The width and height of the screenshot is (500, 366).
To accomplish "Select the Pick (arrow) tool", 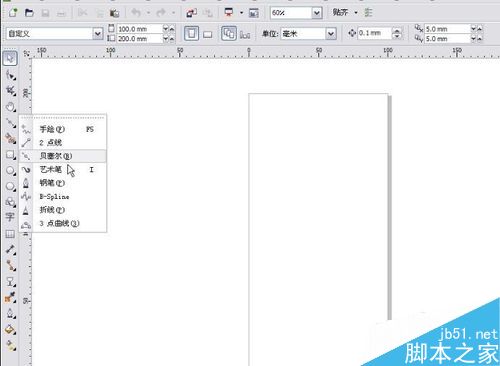I will [10, 58].
